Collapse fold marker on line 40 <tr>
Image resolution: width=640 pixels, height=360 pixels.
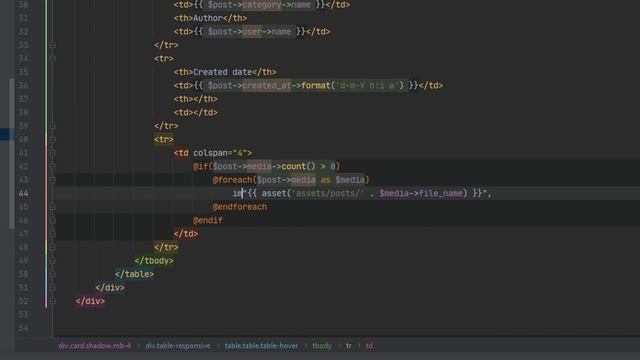[x=52, y=139]
